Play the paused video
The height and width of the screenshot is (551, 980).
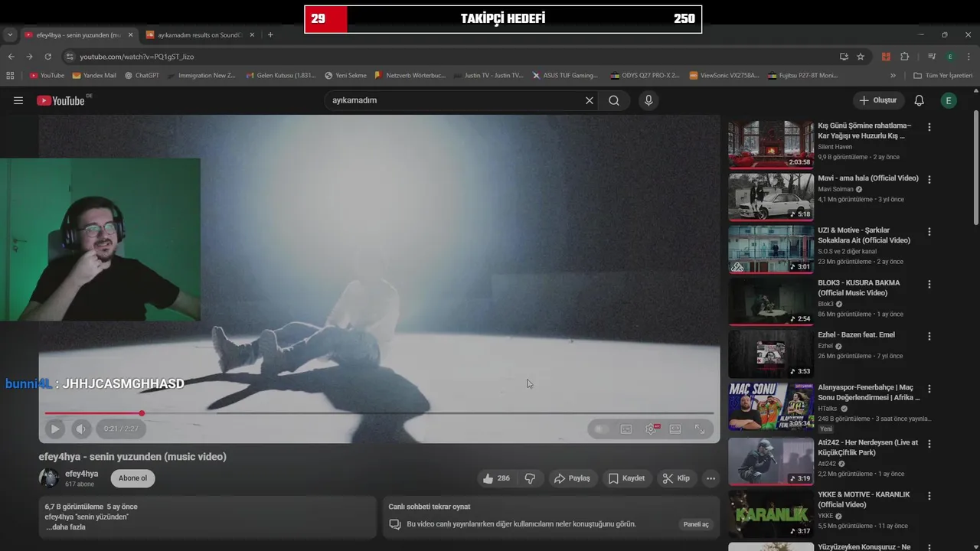pyautogui.click(x=55, y=429)
